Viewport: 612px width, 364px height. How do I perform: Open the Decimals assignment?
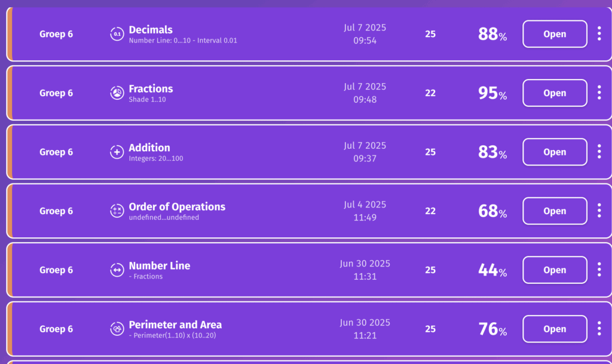(x=555, y=34)
